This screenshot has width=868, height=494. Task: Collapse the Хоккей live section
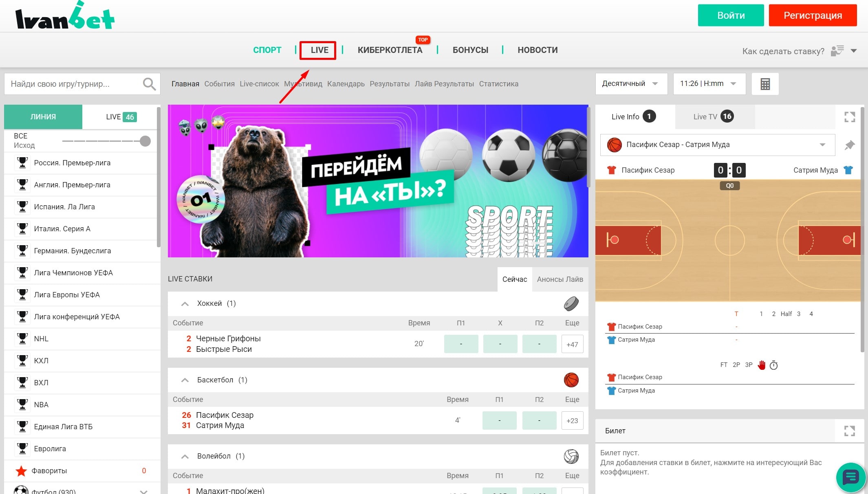[185, 304]
